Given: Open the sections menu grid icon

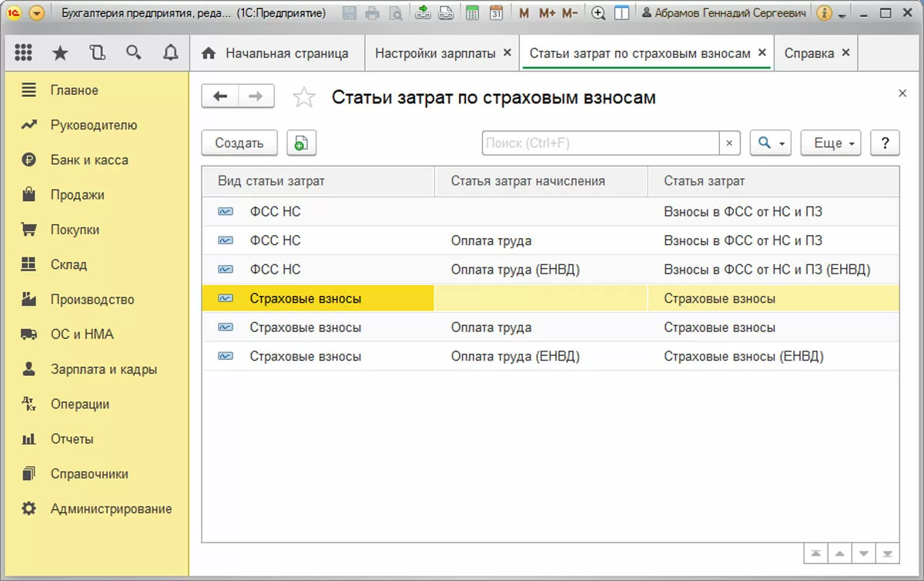Looking at the screenshot, I should click(x=23, y=52).
